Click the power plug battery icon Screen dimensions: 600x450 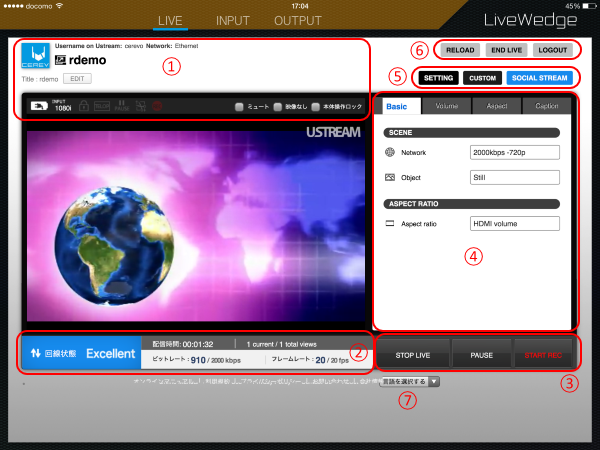coord(39,106)
